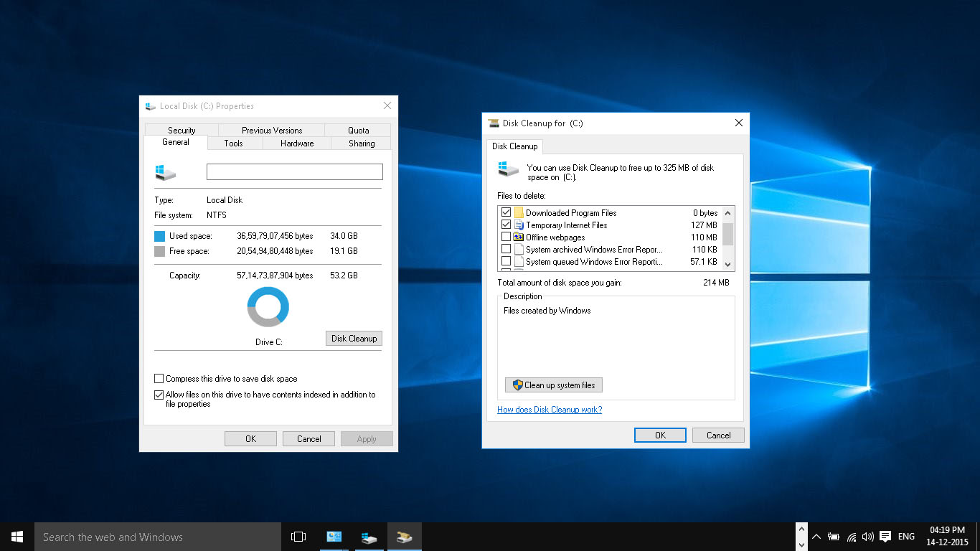Select the disk properties taskbar icon
This screenshot has width=980, height=551.
click(369, 537)
